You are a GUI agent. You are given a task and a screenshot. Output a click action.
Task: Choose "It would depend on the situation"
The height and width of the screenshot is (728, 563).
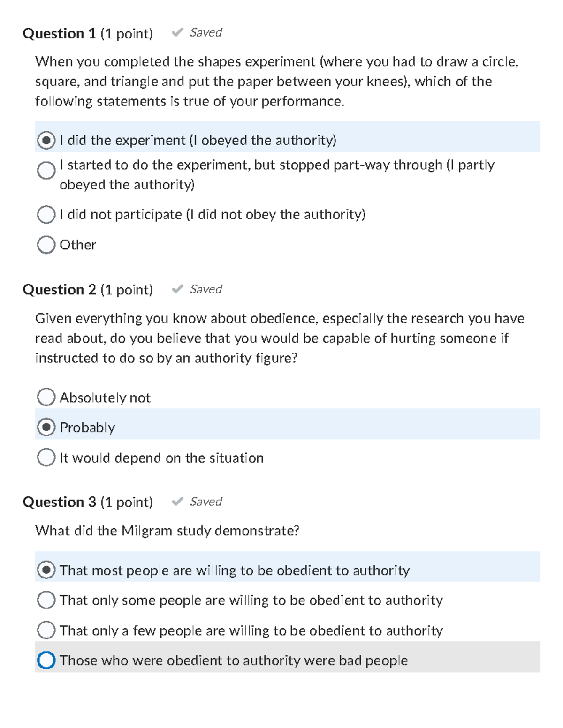click(46, 458)
